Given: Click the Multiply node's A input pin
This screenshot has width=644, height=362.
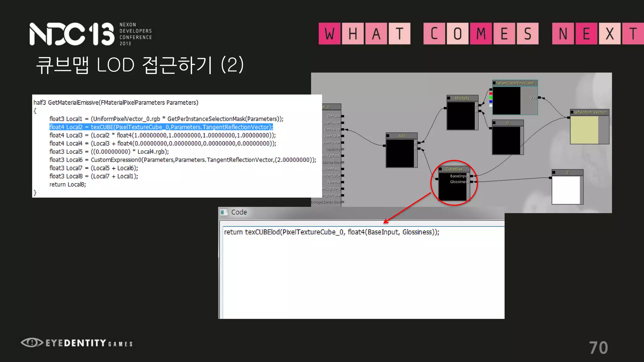Looking at the screenshot, I should pyautogui.click(x=480, y=105).
